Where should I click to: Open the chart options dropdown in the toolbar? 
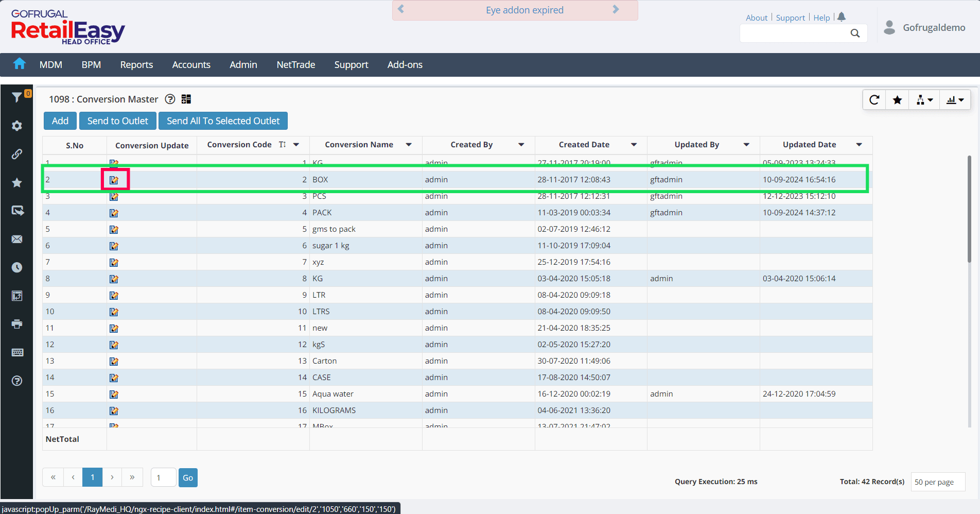coord(955,100)
